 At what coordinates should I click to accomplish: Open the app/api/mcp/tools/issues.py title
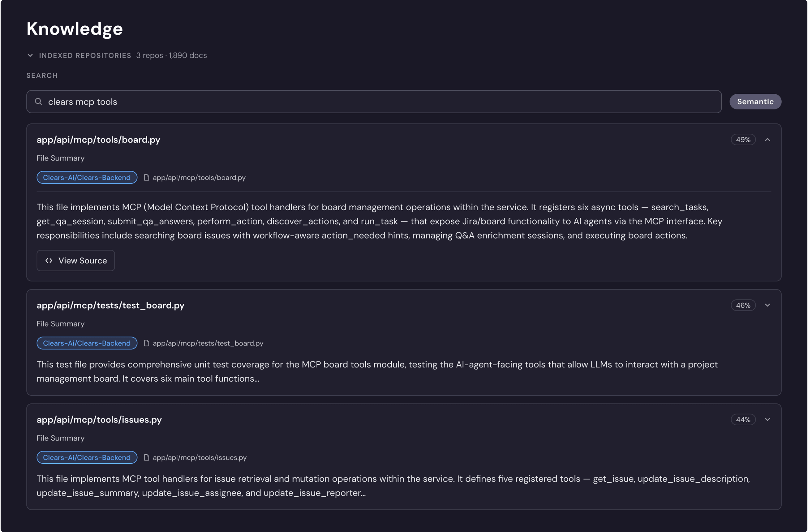[x=99, y=420]
